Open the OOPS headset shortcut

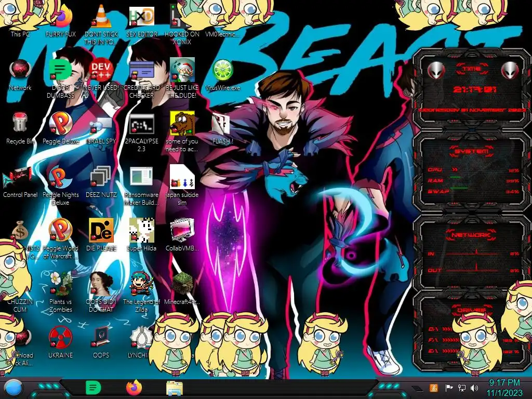click(101, 337)
